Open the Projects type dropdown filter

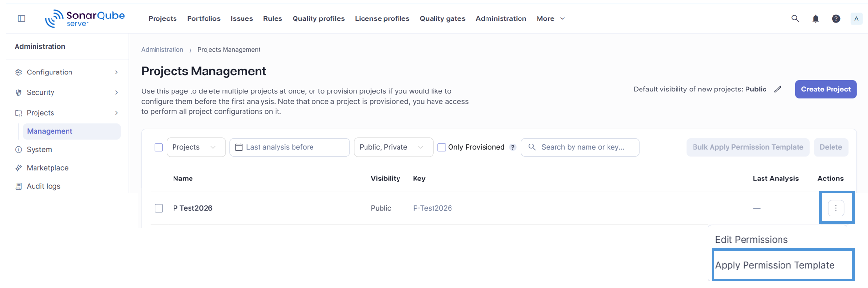[196, 147]
